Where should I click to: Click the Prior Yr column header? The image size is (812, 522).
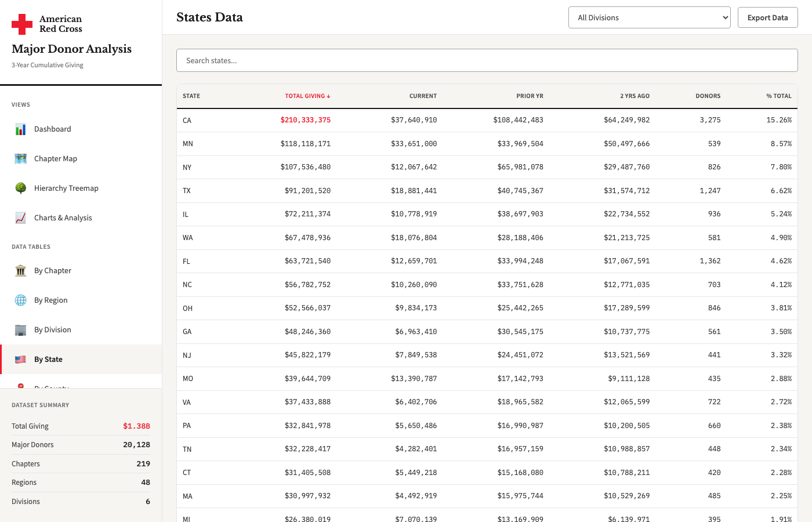530,96
